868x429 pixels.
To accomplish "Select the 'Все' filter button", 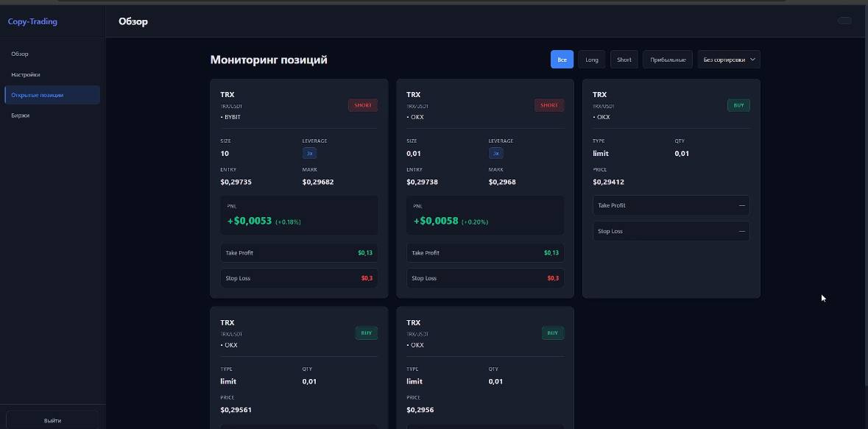I will 562,60.
